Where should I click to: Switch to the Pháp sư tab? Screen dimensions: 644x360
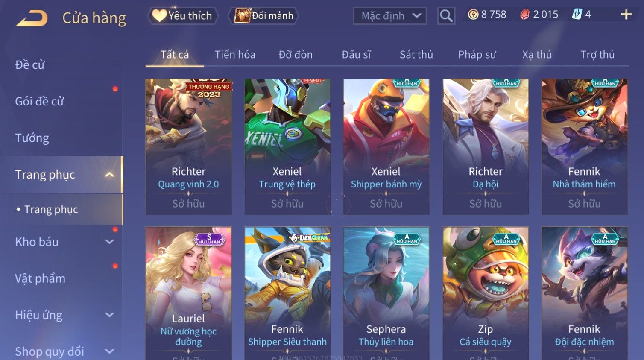477,55
